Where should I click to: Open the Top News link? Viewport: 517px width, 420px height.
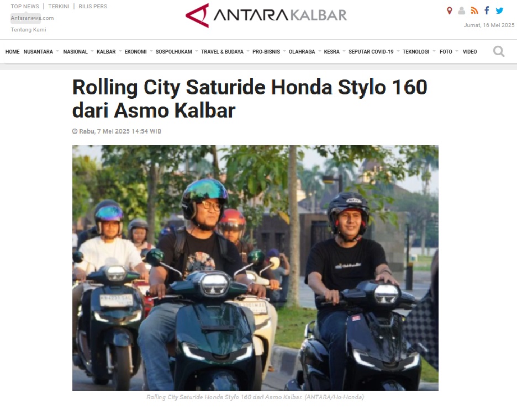coord(25,6)
